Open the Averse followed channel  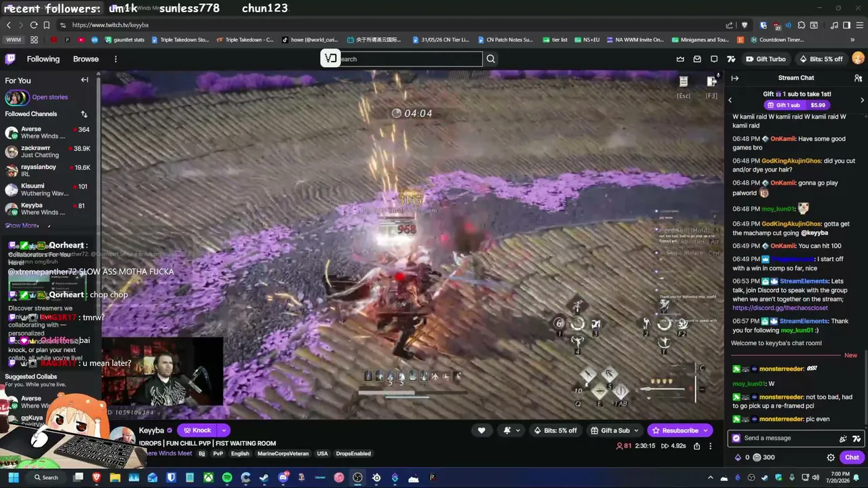click(x=47, y=133)
